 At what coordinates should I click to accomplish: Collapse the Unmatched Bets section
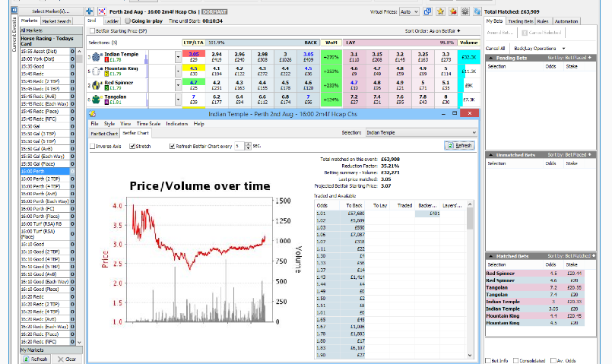coord(490,155)
